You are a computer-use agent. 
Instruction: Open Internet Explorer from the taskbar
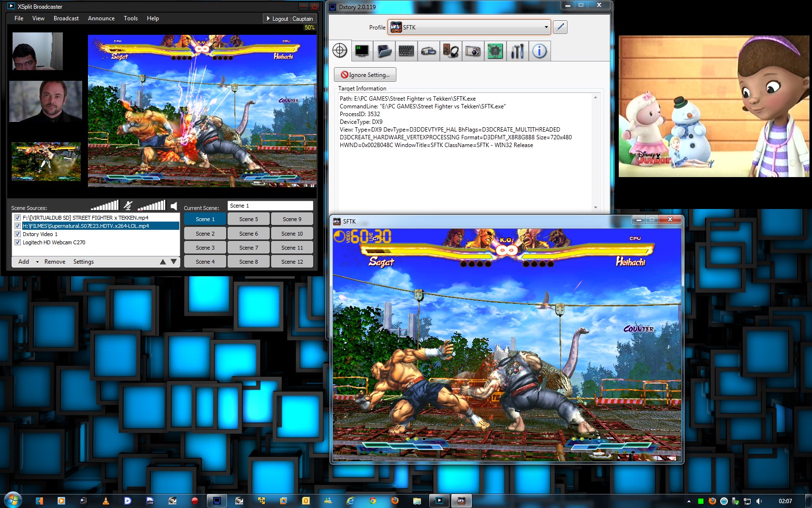pos(350,501)
